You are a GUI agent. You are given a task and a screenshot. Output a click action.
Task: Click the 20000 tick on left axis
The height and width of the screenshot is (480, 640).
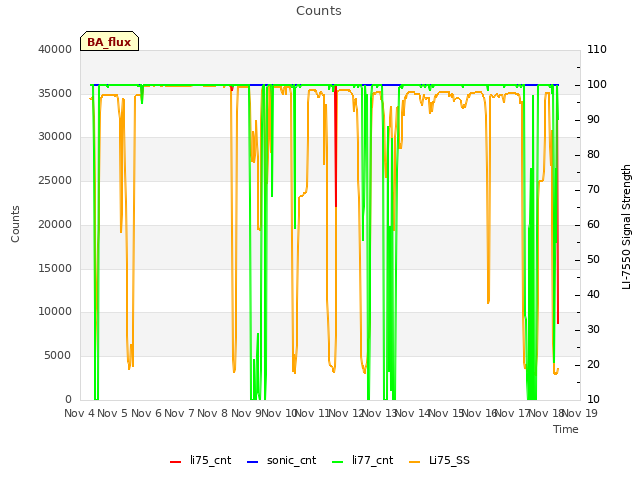pyautogui.click(x=55, y=224)
